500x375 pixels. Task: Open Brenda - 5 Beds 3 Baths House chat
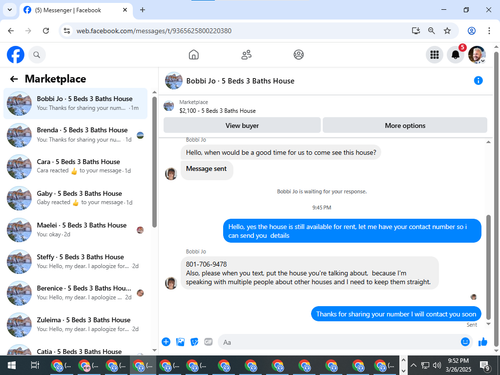point(75,135)
